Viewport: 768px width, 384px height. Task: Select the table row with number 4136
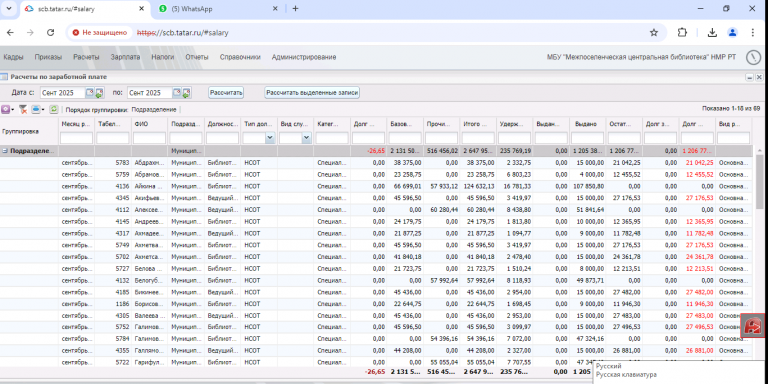pyautogui.click(x=376, y=186)
